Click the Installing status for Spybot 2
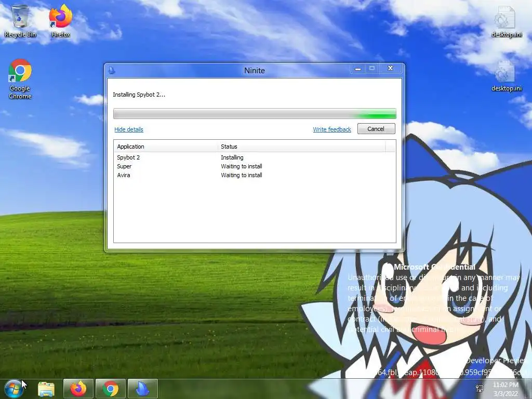The height and width of the screenshot is (399, 532). 232,157
